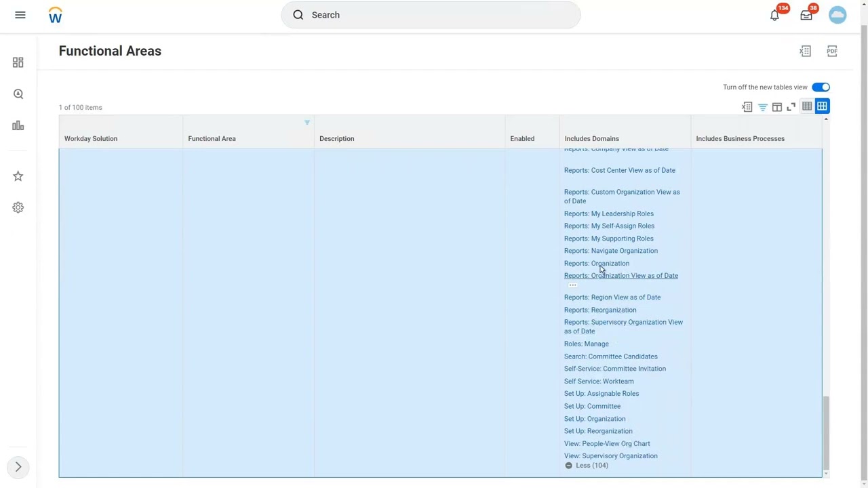Export page to Excel from the header

pos(805,51)
